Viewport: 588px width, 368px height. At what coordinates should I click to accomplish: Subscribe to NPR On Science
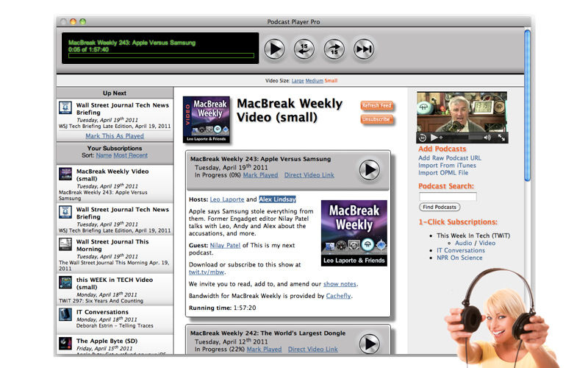459,258
